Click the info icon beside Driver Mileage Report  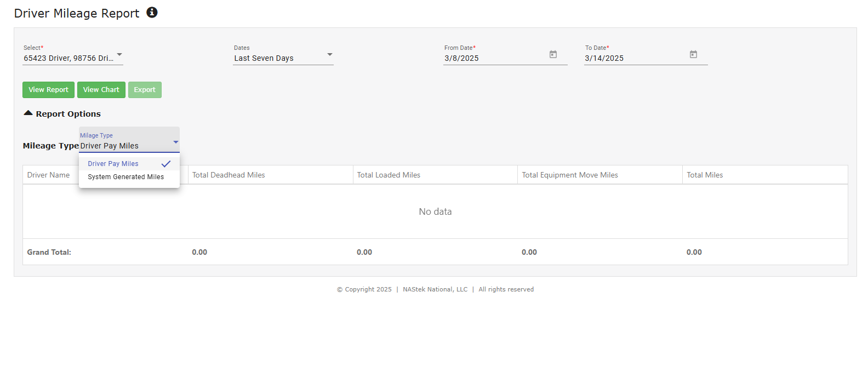[x=152, y=13]
